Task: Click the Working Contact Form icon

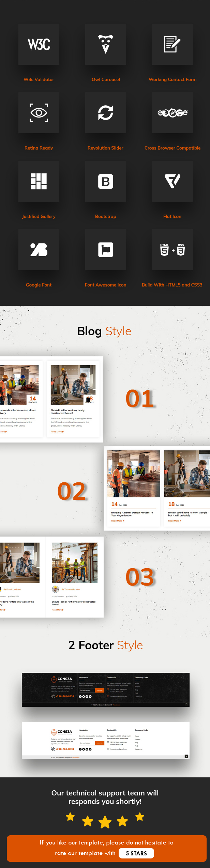Action: click(172, 44)
